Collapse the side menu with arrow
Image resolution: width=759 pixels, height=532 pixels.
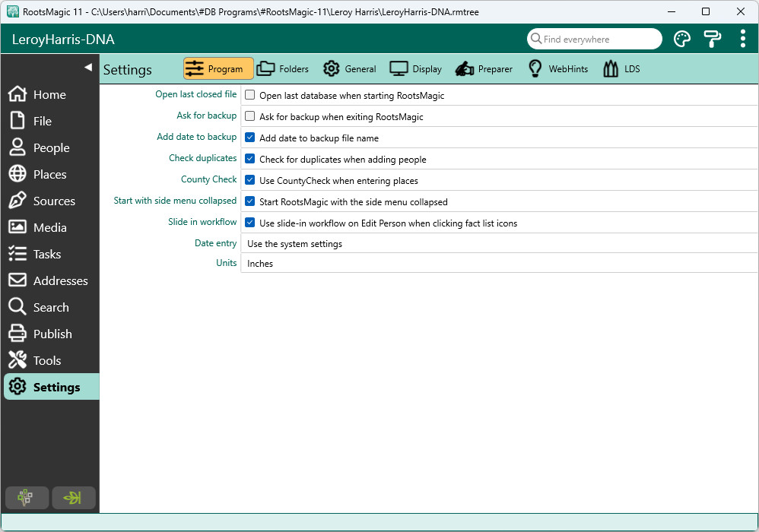pyautogui.click(x=88, y=67)
